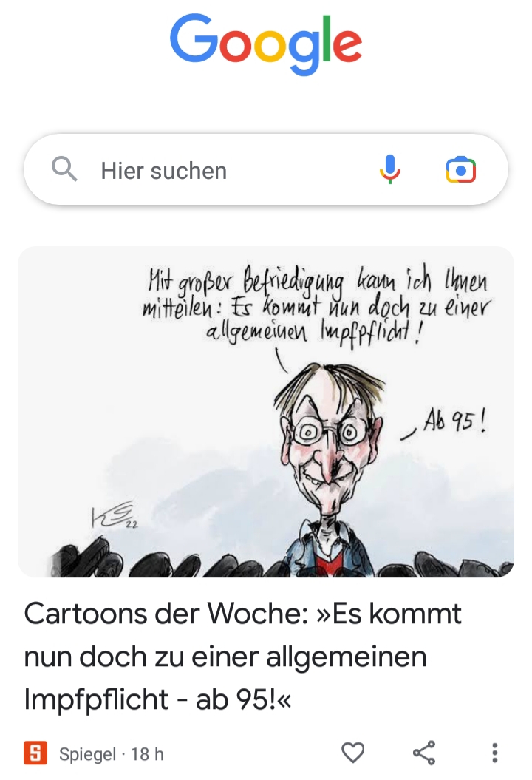Open Google Lens camera search
The width and height of the screenshot is (532, 780).
(x=461, y=170)
